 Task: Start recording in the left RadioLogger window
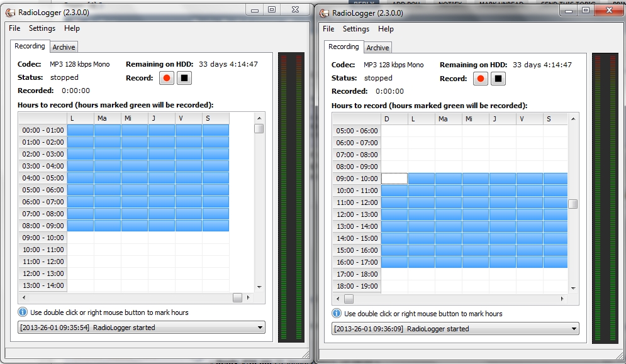[167, 78]
